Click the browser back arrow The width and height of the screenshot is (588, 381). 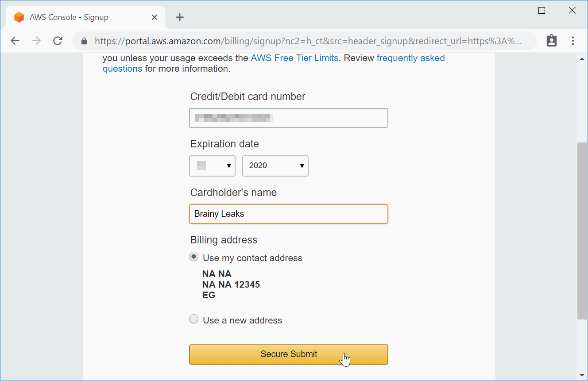click(x=15, y=41)
